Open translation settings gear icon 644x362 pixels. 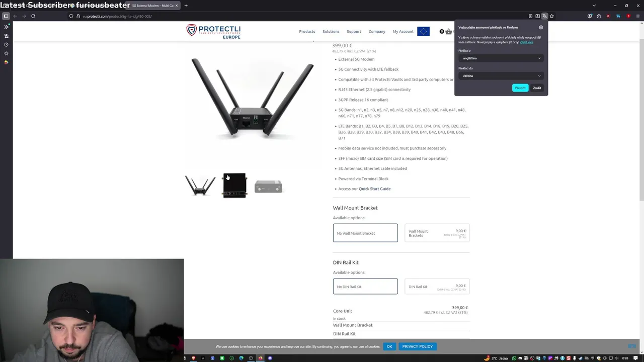(x=541, y=28)
